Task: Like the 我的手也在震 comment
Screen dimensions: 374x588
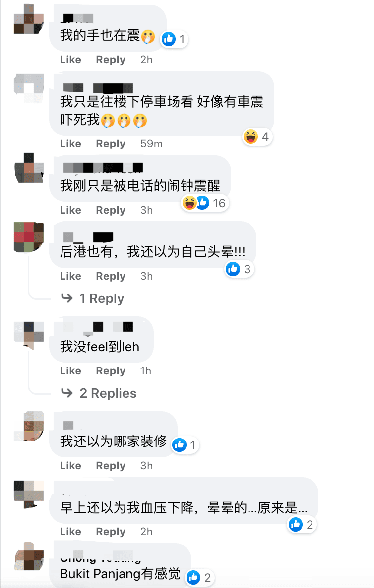Action: pyautogui.click(x=70, y=59)
